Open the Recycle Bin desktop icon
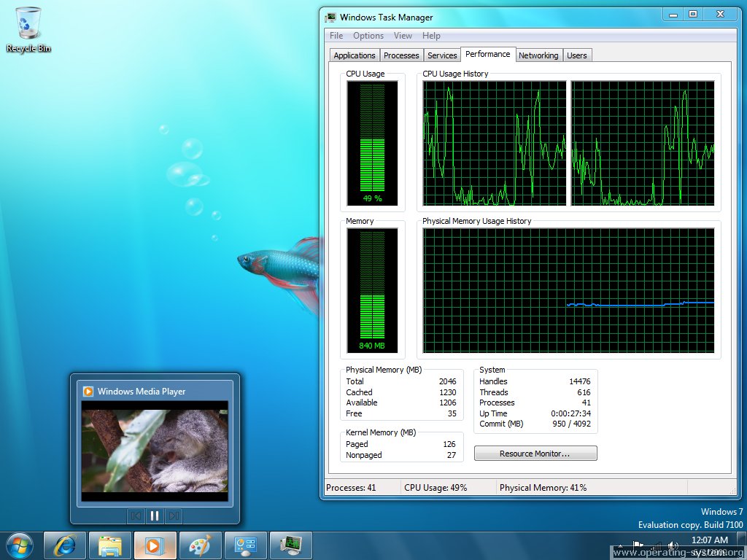 click(28, 29)
